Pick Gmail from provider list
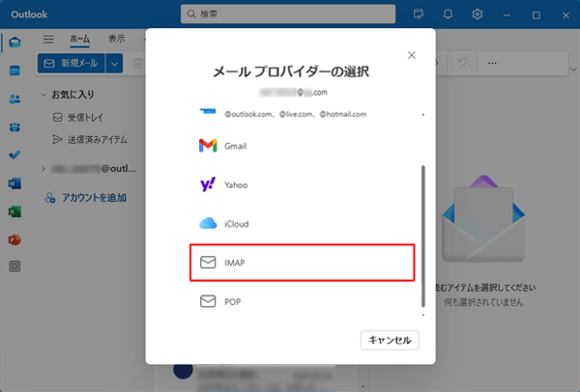The height and width of the screenshot is (392, 580). 302,146
